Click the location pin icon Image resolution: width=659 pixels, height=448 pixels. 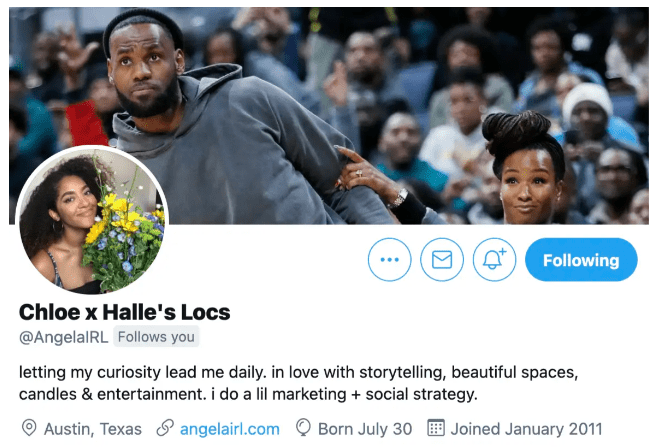pos(29,428)
